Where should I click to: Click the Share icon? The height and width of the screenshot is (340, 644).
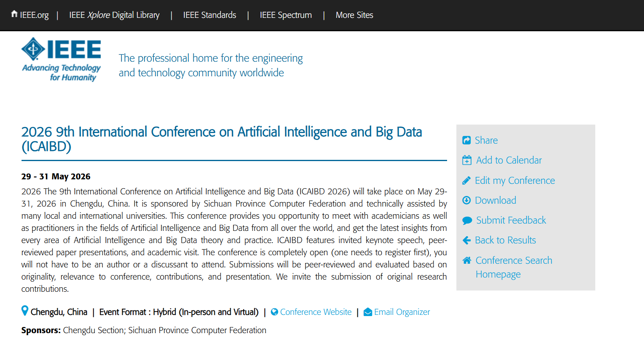467,140
